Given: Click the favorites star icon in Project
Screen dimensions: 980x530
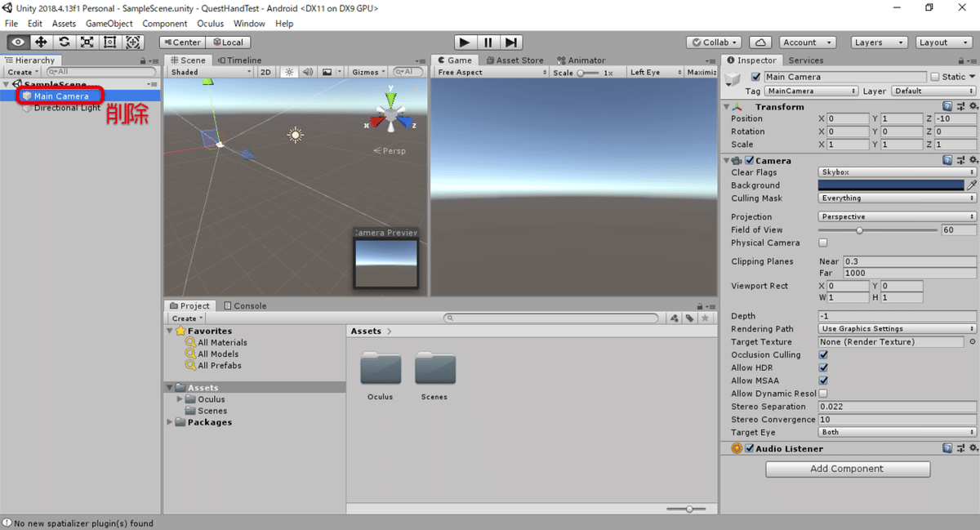Looking at the screenshot, I should (706, 318).
